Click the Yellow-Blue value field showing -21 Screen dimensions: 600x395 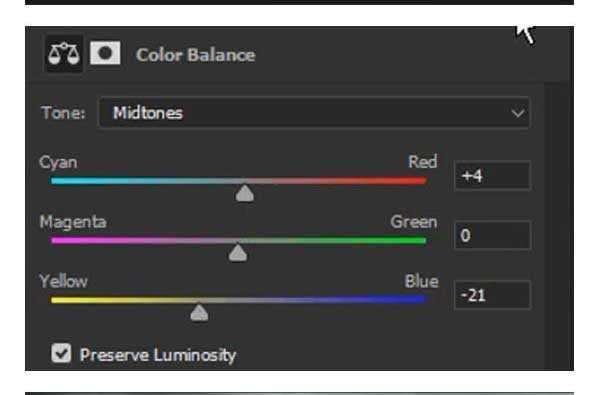[x=492, y=295]
